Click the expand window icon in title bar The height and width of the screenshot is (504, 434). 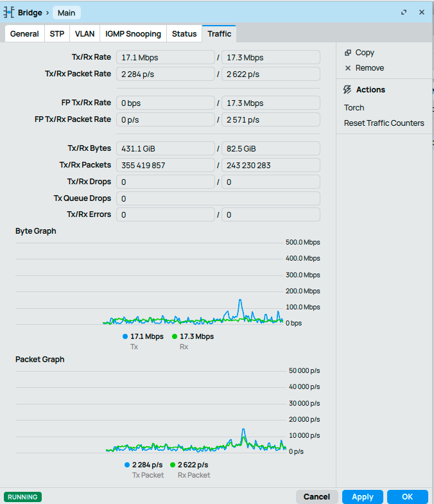click(x=404, y=12)
